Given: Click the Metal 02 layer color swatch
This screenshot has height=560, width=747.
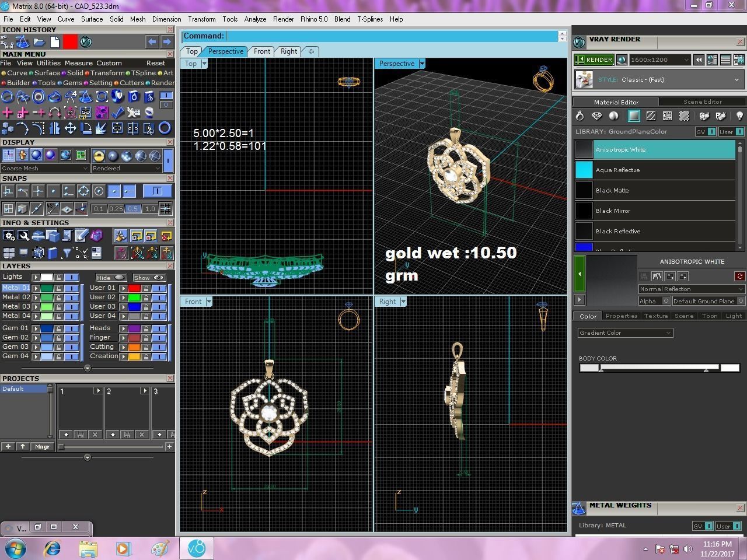Looking at the screenshot, I should pyautogui.click(x=47, y=297).
